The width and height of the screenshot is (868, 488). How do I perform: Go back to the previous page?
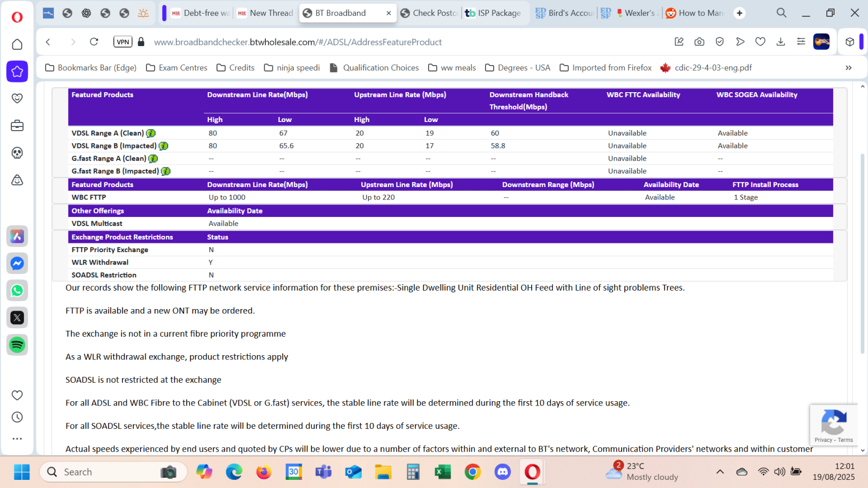(48, 42)
